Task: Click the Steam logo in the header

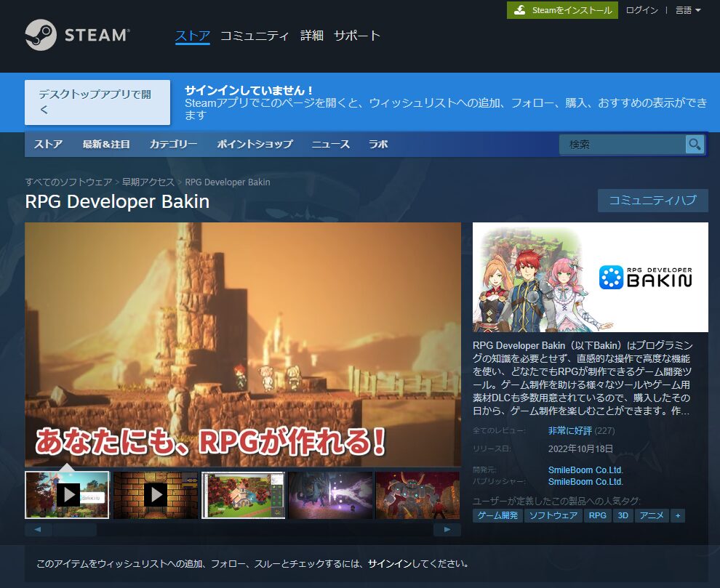Action: [x=77, y=35]
